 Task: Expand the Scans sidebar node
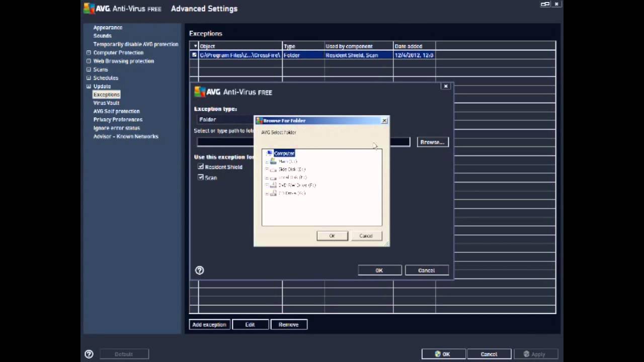point(89,69)
